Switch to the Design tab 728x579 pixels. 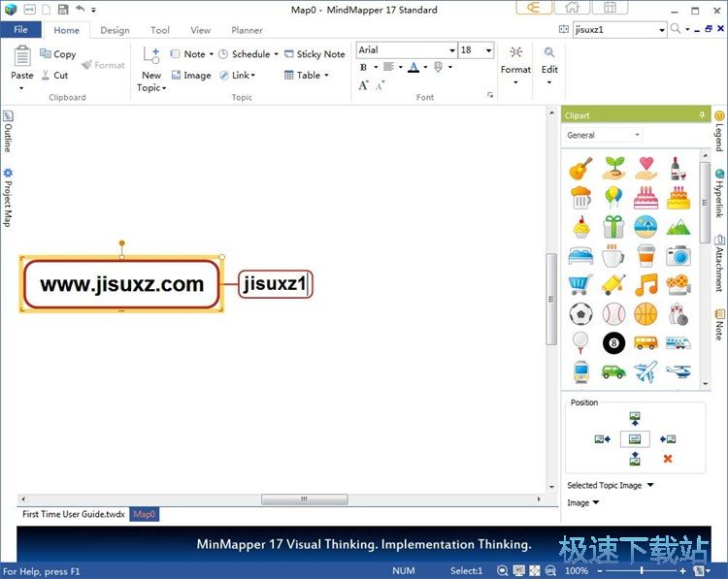pos(115,30)
